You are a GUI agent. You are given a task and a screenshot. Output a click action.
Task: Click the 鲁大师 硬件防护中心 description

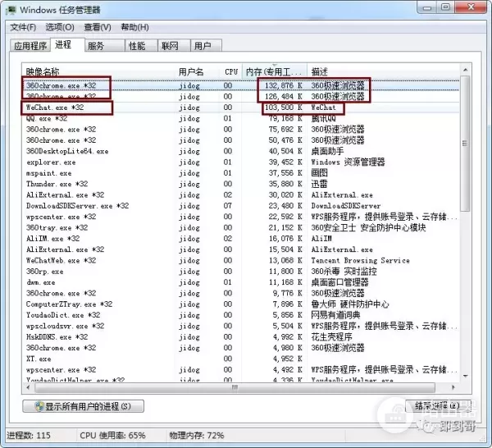point(350,304)
